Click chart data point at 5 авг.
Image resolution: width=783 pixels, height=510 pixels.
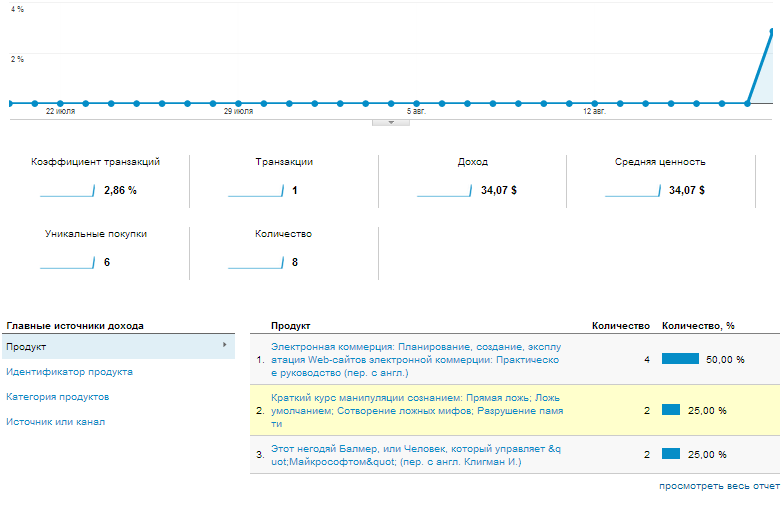click(x=416, y=102)
